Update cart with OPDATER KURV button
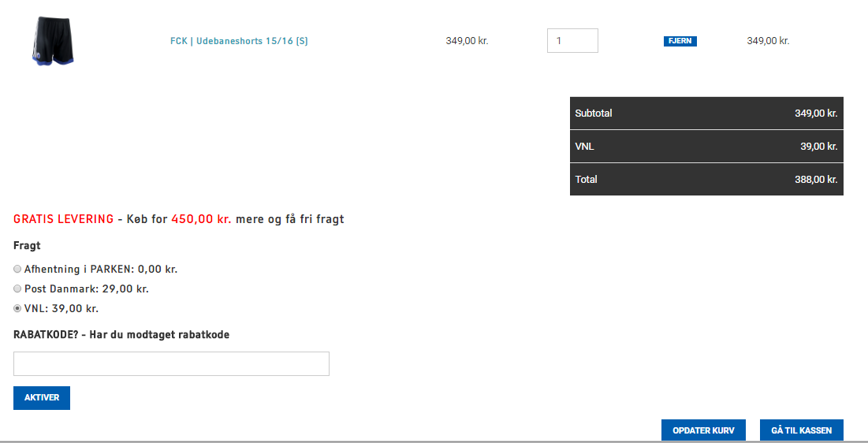Screen dimensions: 868x443 coord(703,430)
